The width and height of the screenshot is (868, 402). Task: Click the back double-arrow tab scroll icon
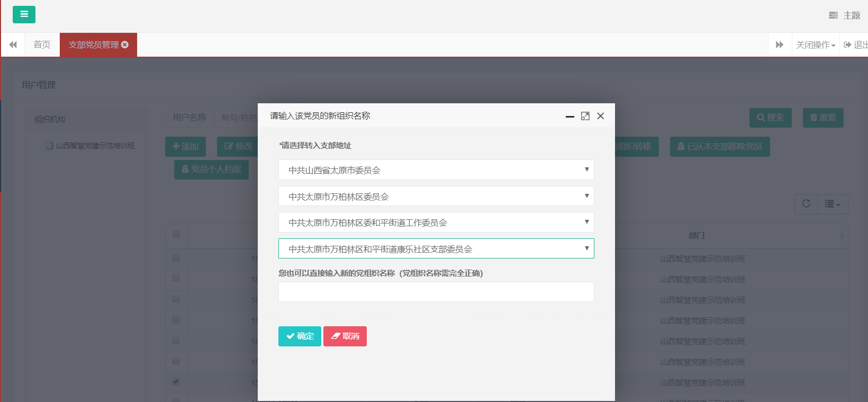[x=13, y=44]
